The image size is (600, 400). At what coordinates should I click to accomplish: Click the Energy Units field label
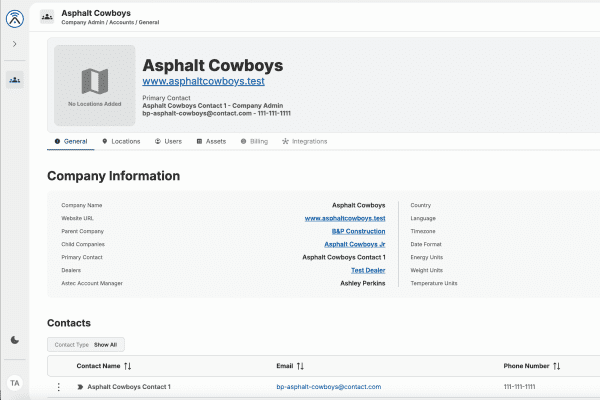(427, 257)
